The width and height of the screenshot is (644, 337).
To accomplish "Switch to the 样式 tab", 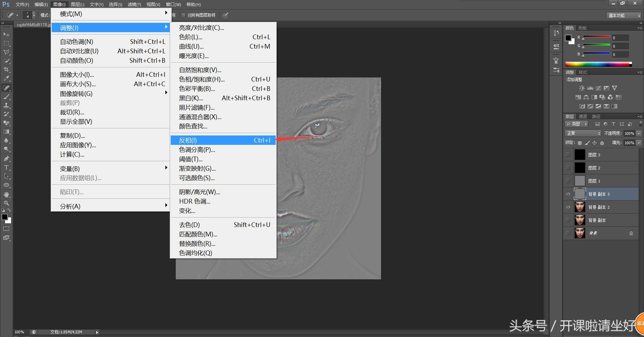I will (x=583, y=72).
